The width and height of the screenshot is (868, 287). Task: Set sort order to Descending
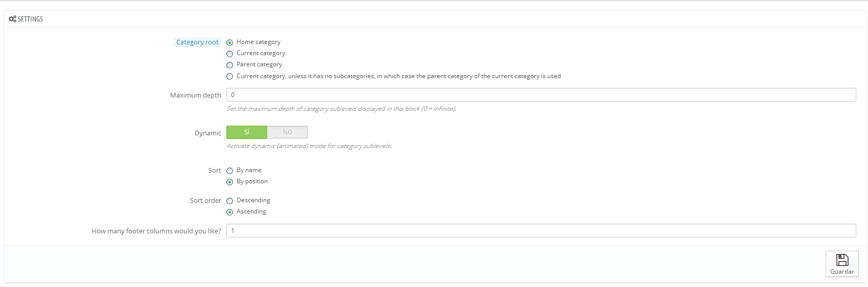[229, 201]
